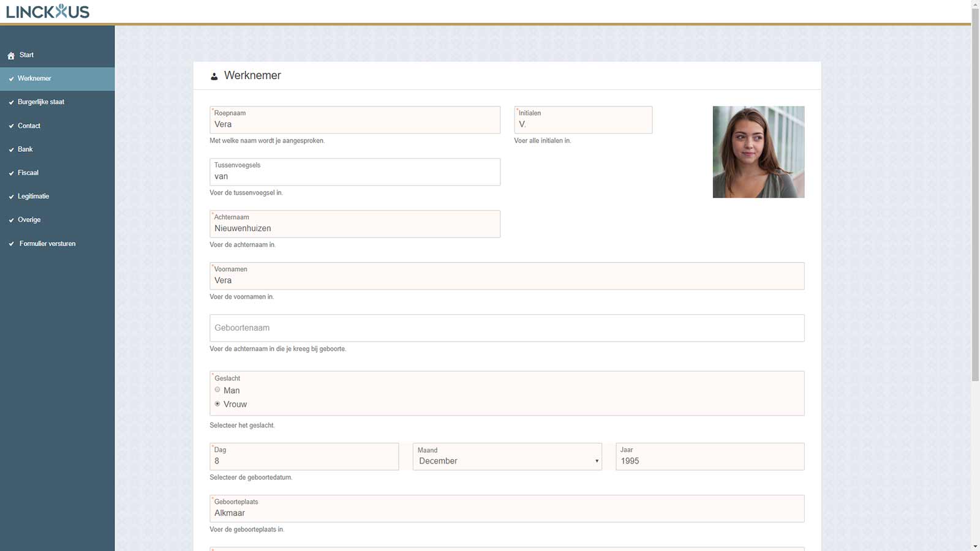Screen dimensions: 980x551
Task: Click the person icon beside Werknemer heading
Action: (214, 77)
